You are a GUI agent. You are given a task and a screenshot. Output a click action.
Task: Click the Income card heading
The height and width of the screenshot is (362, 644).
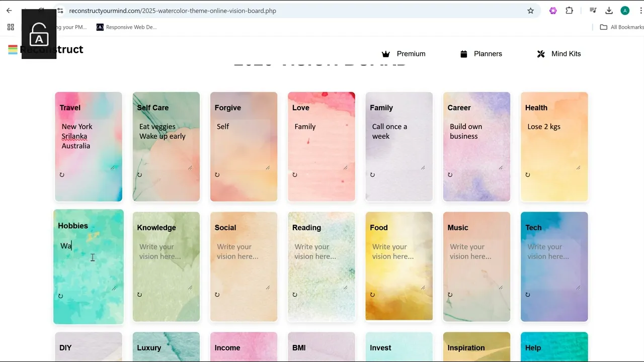(227, 348)
